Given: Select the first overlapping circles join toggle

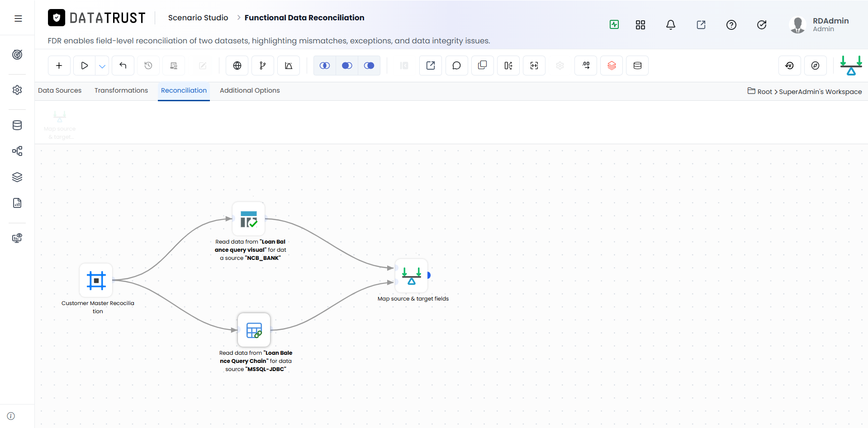Looking at the screenshot, I should (325, 66).
